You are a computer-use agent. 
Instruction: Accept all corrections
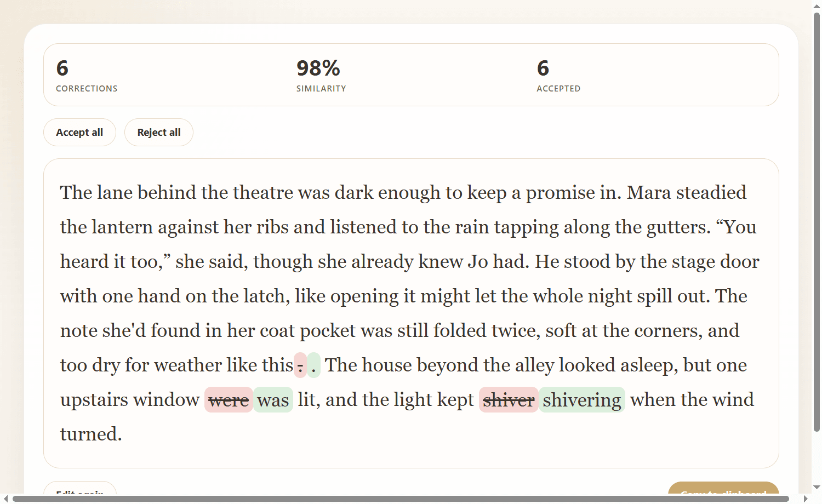[79, 132]
